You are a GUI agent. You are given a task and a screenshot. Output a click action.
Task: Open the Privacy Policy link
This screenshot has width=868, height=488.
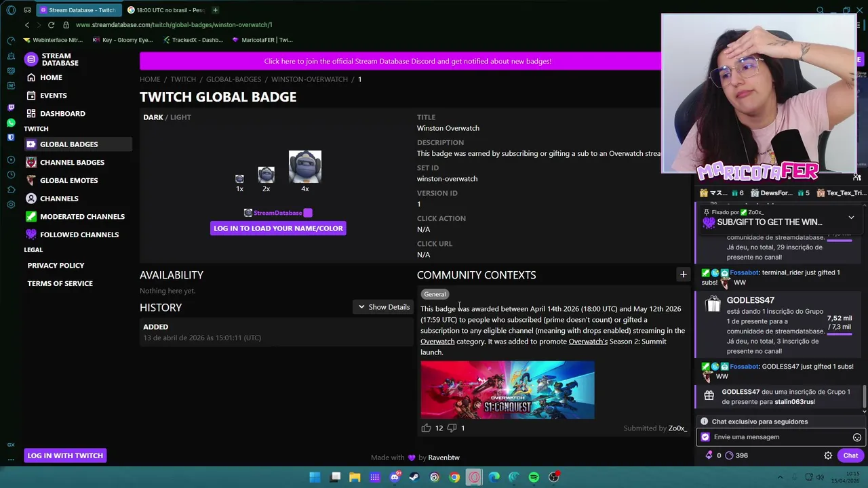(56, 266)
